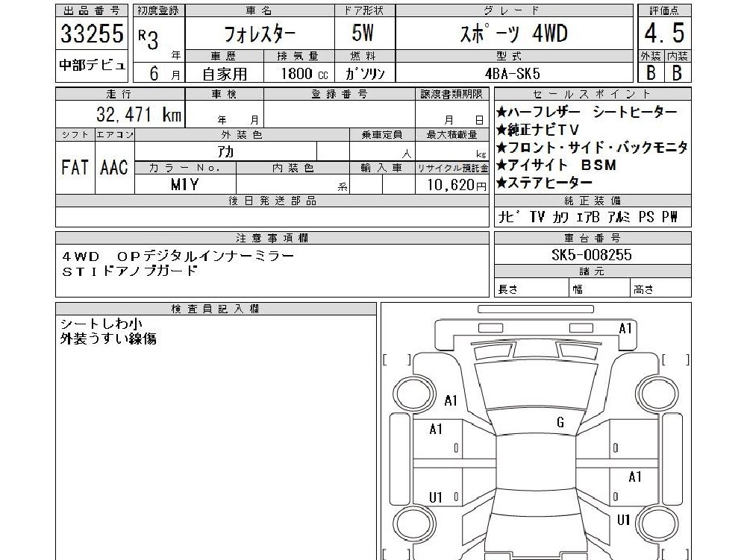Select the car name フォレスター

tap(260, 34)
